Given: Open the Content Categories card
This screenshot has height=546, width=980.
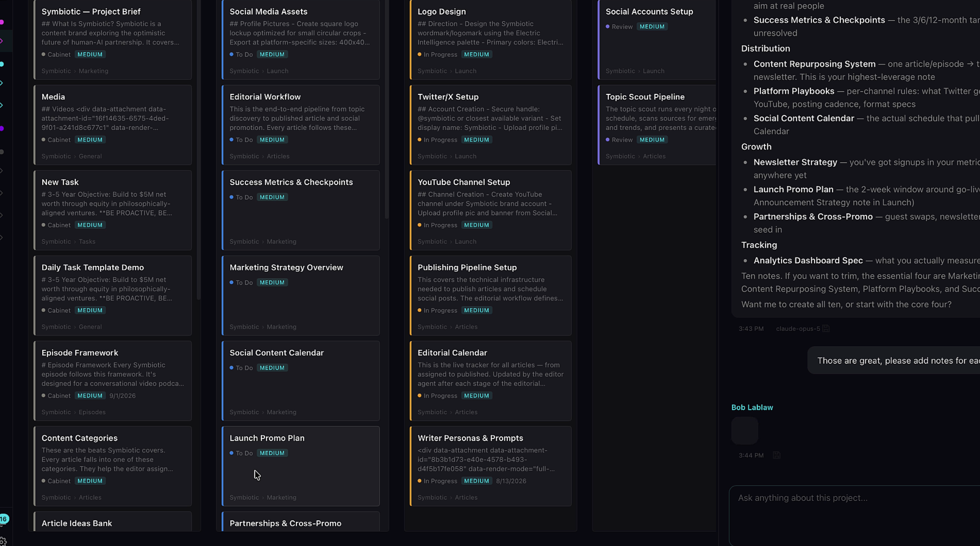Looking at the screenshot, I should click(113, 466).
